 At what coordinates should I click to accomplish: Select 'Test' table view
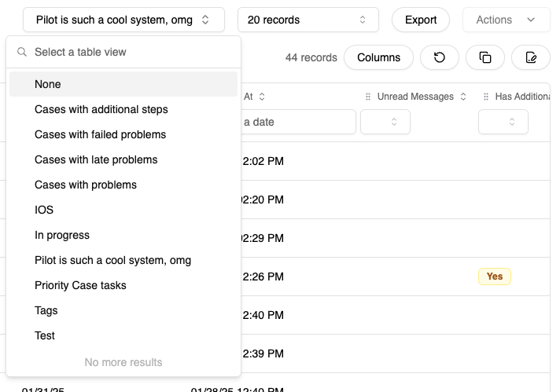coord(123,335)
